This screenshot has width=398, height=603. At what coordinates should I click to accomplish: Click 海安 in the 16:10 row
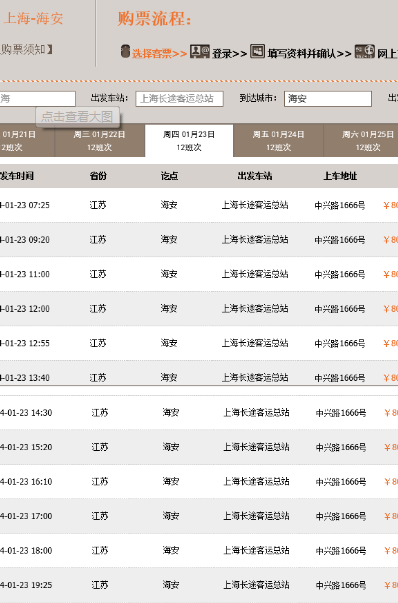pos(171,481)
